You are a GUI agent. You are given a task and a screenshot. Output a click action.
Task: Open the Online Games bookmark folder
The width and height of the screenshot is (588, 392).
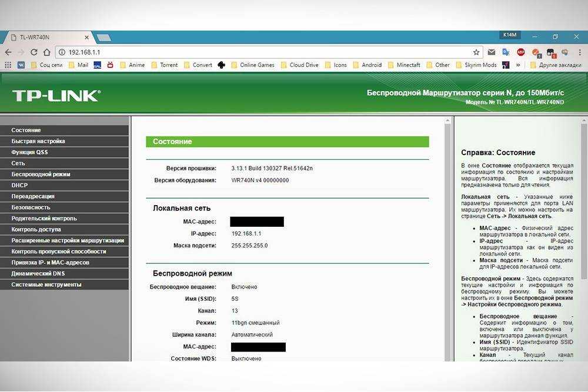(252, 65)
